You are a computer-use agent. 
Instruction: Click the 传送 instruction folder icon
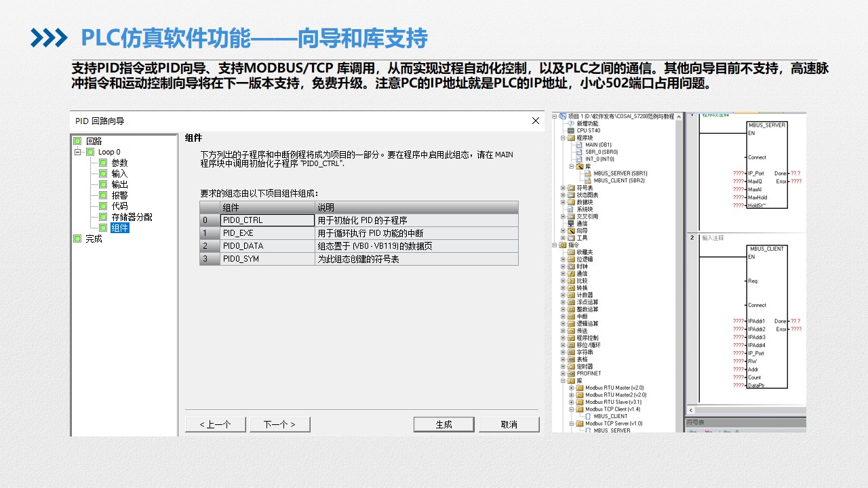[x=571, y=331]
